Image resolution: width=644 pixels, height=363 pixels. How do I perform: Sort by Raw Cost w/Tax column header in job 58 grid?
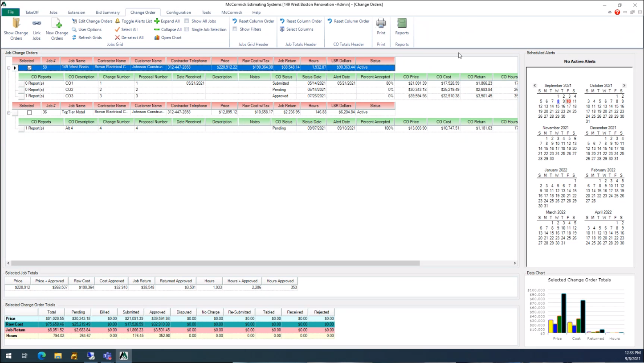coord(256,61)
